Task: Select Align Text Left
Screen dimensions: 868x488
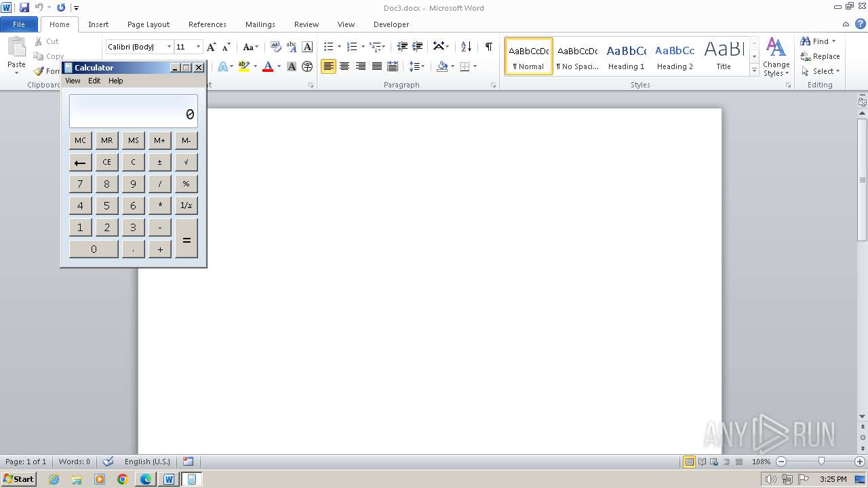Action: [x=328, y=66]
